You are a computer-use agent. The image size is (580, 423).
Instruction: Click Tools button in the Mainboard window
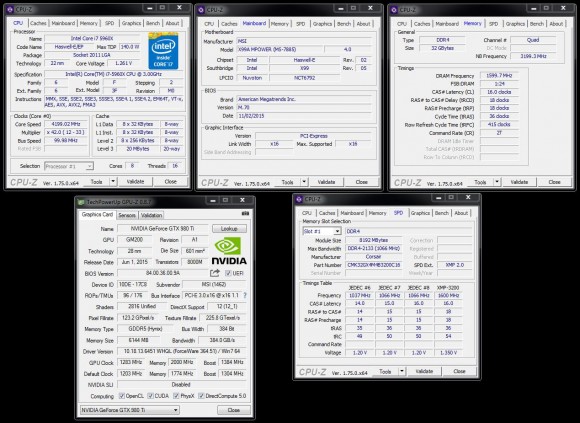[x=287, y=182]
